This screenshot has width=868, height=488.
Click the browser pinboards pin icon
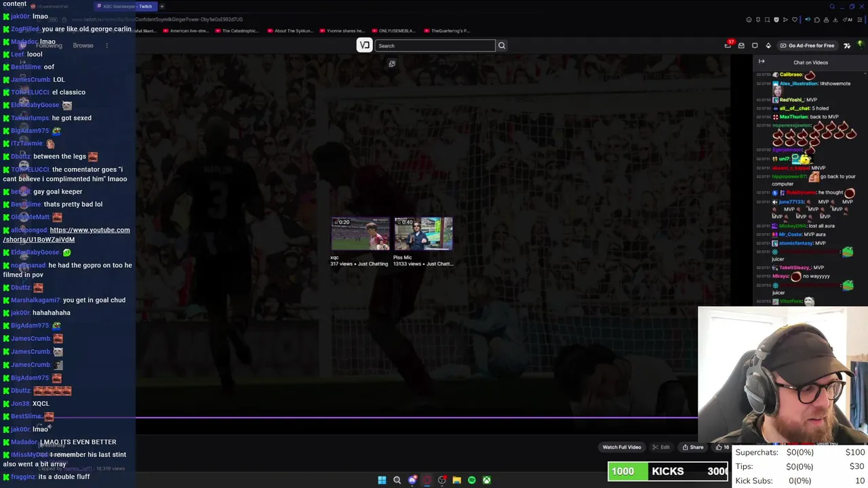tap(758, 20)
